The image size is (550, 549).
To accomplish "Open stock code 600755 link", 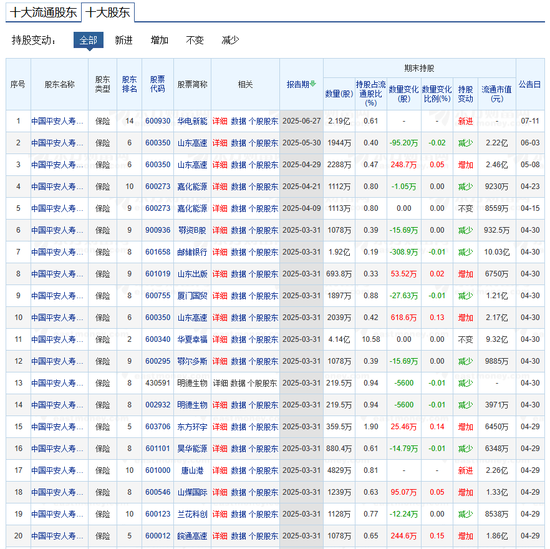I will (158, 295).
